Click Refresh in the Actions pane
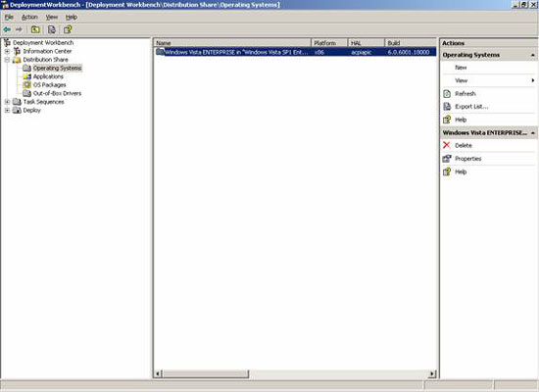 465,93
